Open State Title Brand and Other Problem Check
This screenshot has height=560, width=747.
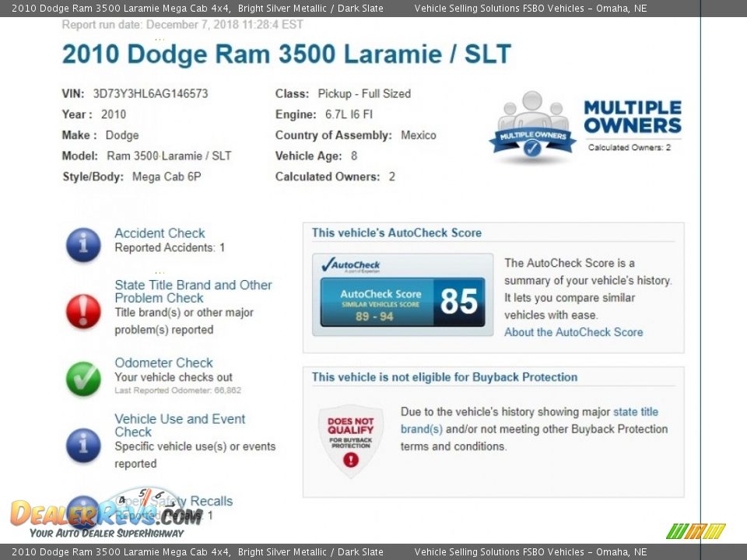click(x=193, y=292)
